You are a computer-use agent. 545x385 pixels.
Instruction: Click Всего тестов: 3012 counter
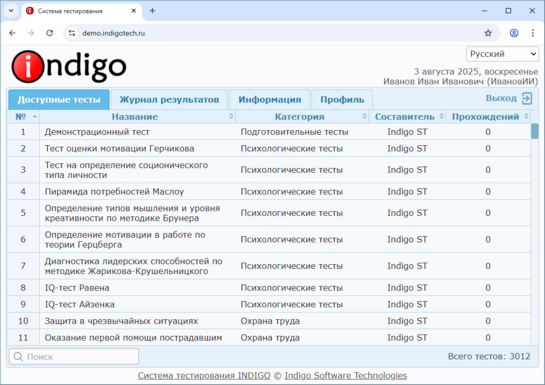tap(489, 357)
